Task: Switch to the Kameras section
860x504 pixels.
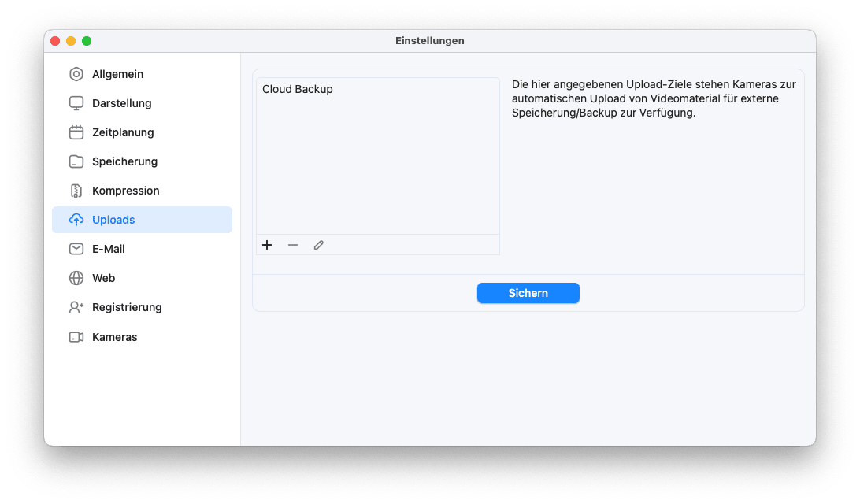Action: click(x=114, y=336)
